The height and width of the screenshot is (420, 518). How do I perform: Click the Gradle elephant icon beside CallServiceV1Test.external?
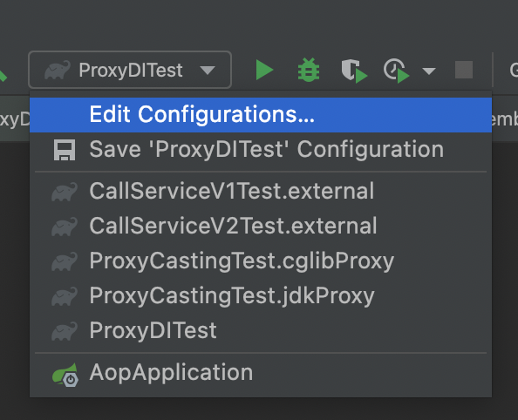tap(64, 192)
